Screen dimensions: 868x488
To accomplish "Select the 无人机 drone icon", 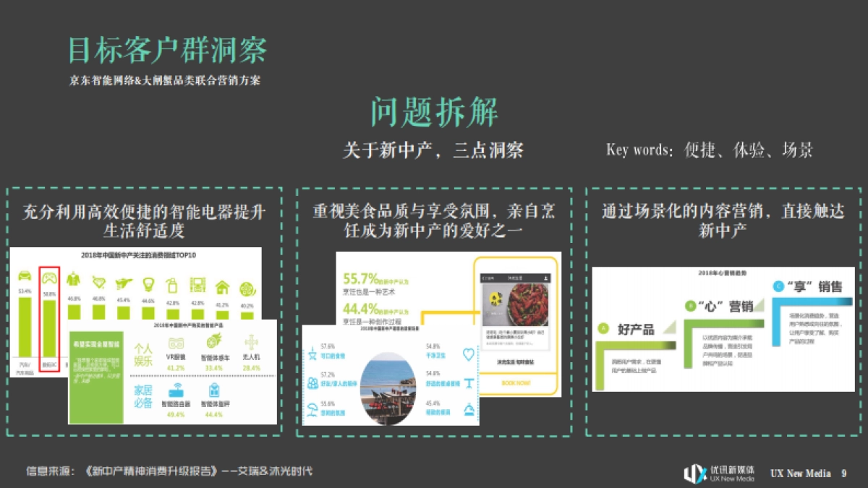I will point(252,342).
